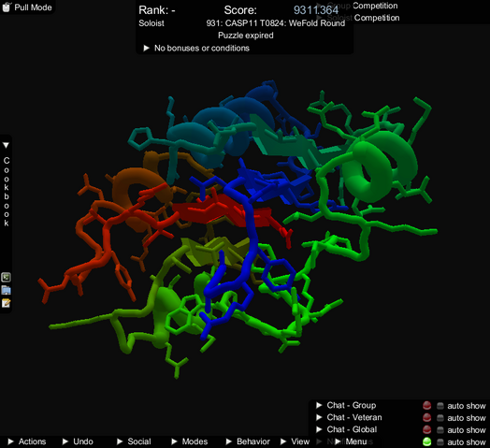490x448 pixels.
Task: Click the Pull Mode label
Action: click(33, 7)
